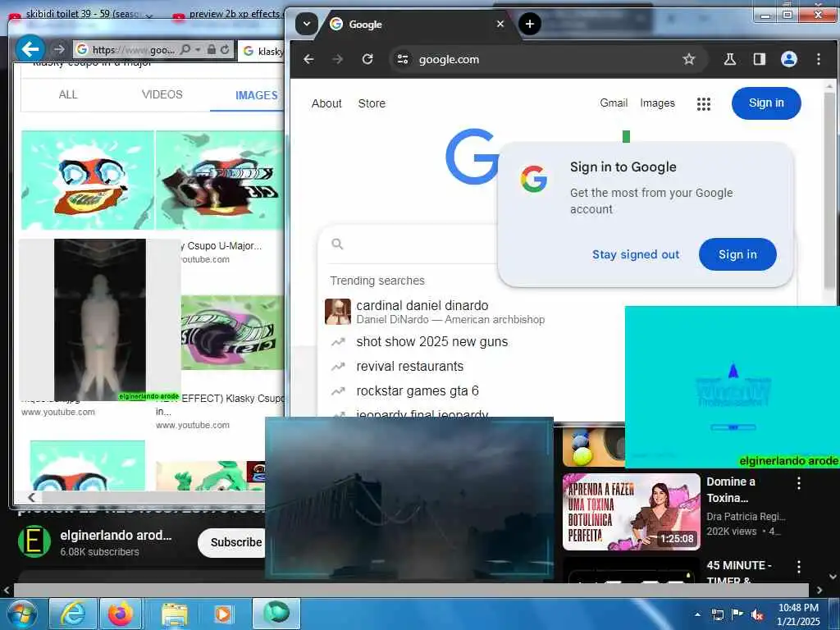Click the search magnifier in IE address bar
Screen dimensions: 840x630
click(185, 49)
